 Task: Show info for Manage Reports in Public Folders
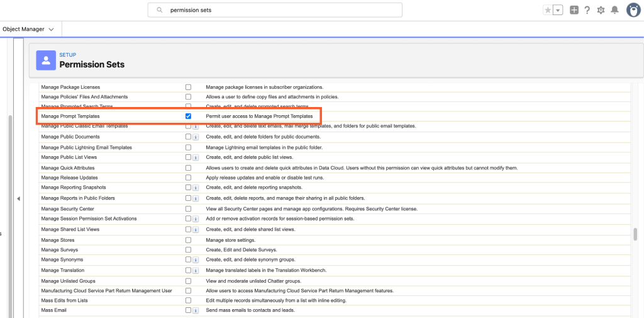pyautogui.click(x=196, y=198)
